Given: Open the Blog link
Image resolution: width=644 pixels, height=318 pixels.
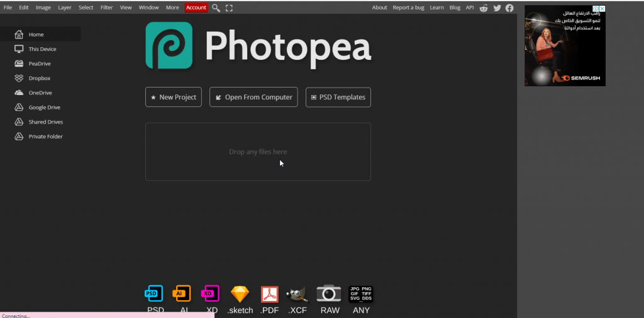Looking at the screenshot, I should (455, 8).
